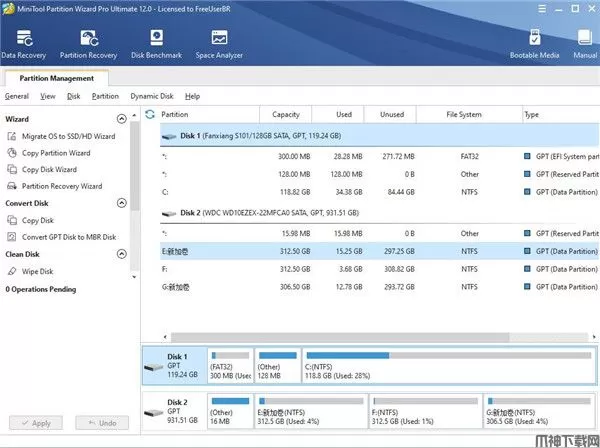Sort by the Capacity column header
This screenshot has width=600, height=448.
click(286, 115)
